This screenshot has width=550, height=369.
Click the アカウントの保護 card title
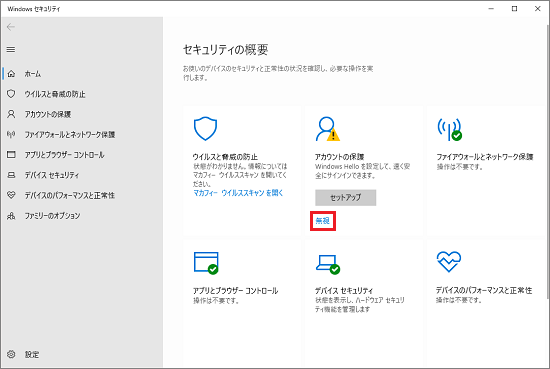[340, 157]
